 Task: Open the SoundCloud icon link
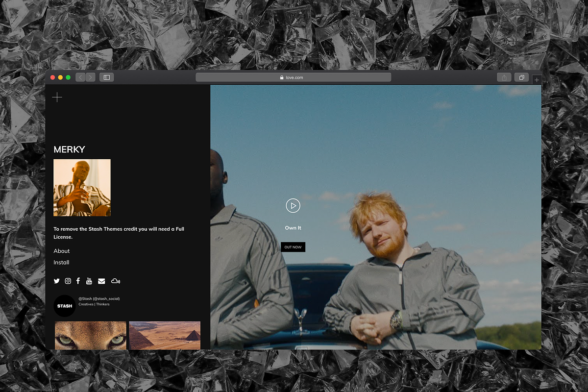point(116,281)
